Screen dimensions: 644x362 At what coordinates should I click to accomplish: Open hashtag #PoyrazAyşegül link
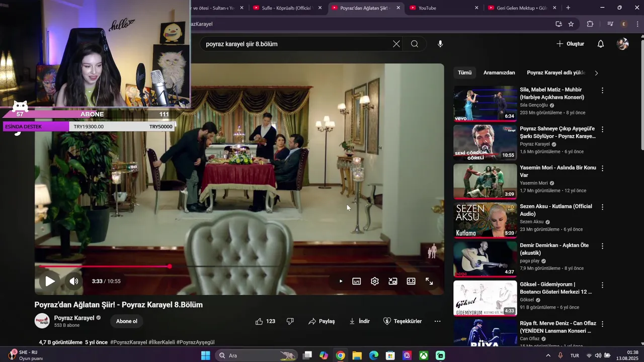195,342
